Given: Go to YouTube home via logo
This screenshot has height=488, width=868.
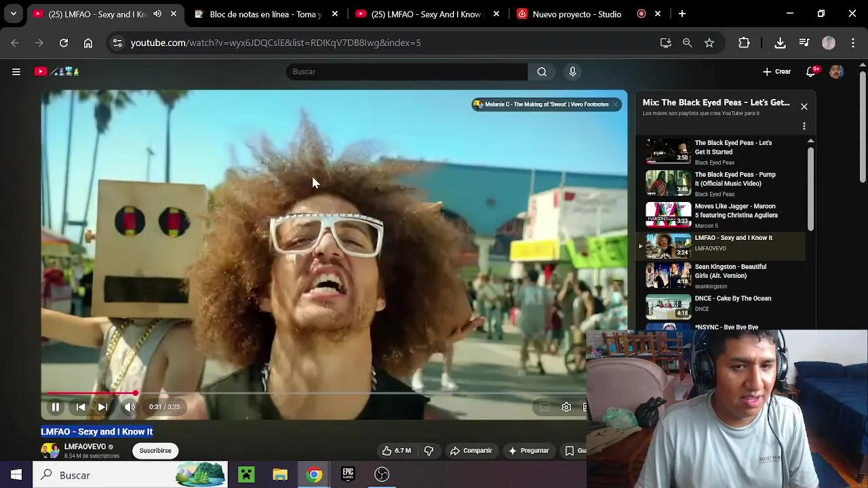Looking at the screenshot, I should point(57,71).
